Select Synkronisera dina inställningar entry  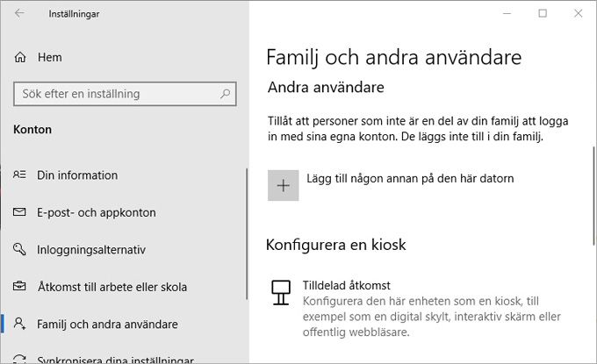(115, 359)
